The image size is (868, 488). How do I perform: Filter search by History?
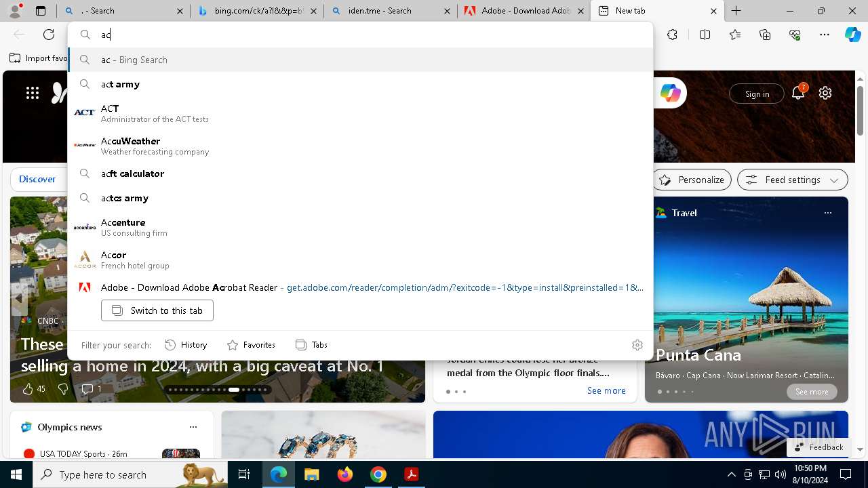(x=186, y=345)
